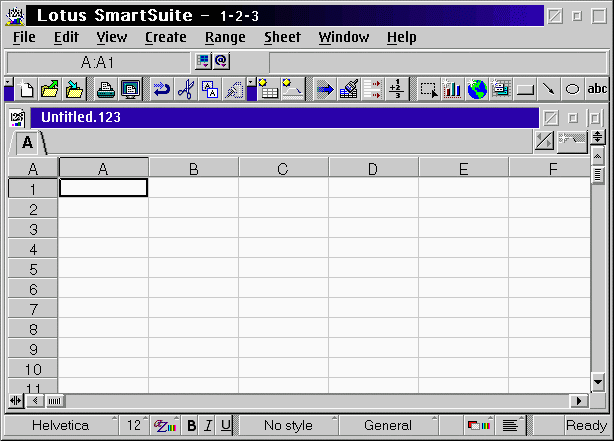This screenshot has height=441, width=614.
Task: Click the New Sheet button
Action: (x=572, y=141)
